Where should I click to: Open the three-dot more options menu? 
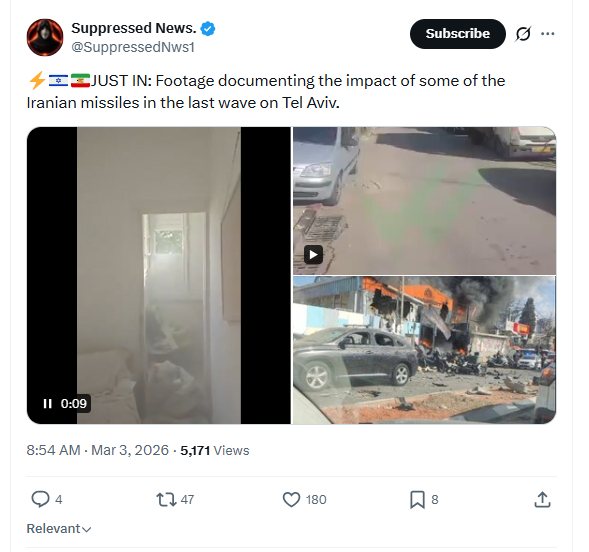pyautogui.click(x=548, y=34)
